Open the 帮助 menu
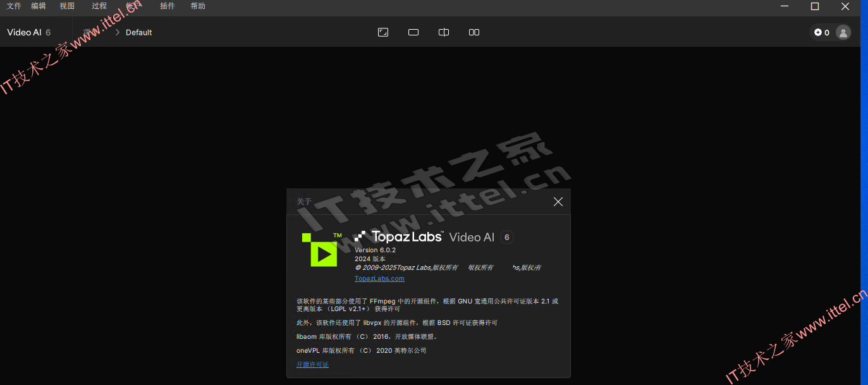The width and height of the screenshot is (868, 385). tap(198, 6)
